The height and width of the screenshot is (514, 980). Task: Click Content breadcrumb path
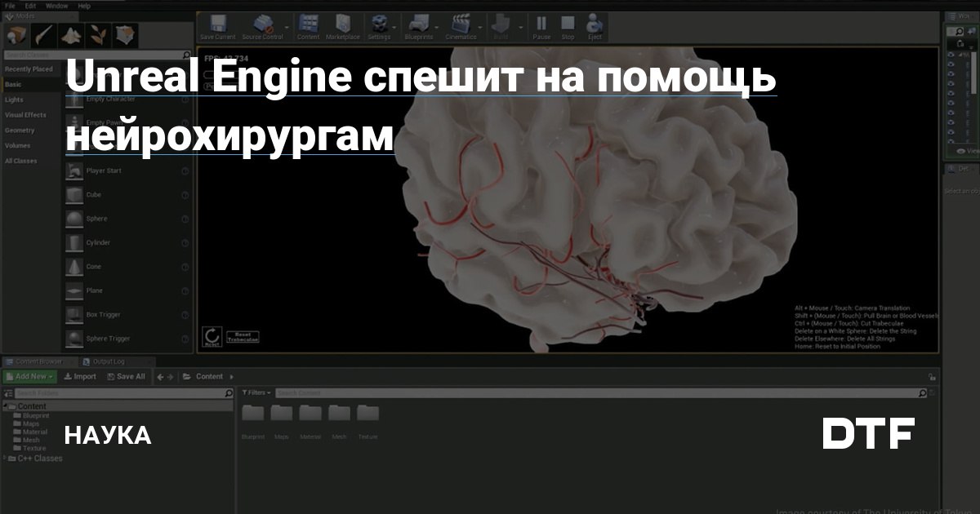(209, 376)
